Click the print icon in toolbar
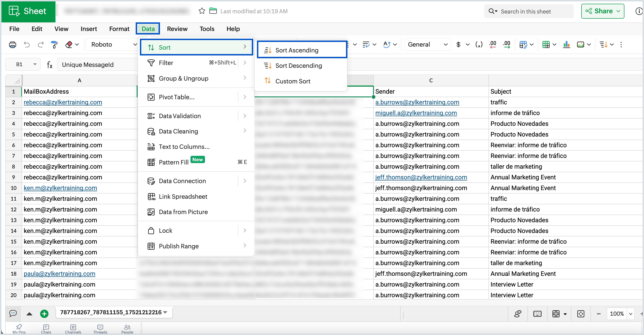The width and height of the screenshot is (644, 335). [x=13, y=45]
